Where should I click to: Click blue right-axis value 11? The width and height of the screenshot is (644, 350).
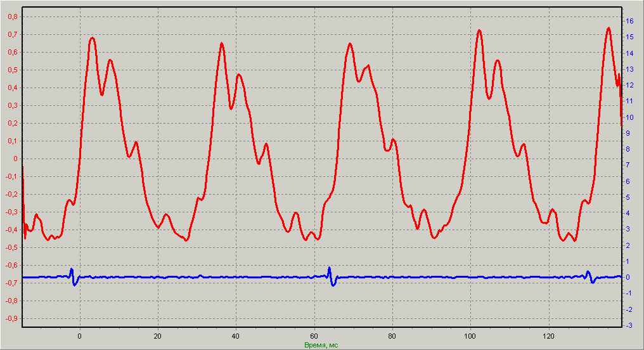(629, 101)
